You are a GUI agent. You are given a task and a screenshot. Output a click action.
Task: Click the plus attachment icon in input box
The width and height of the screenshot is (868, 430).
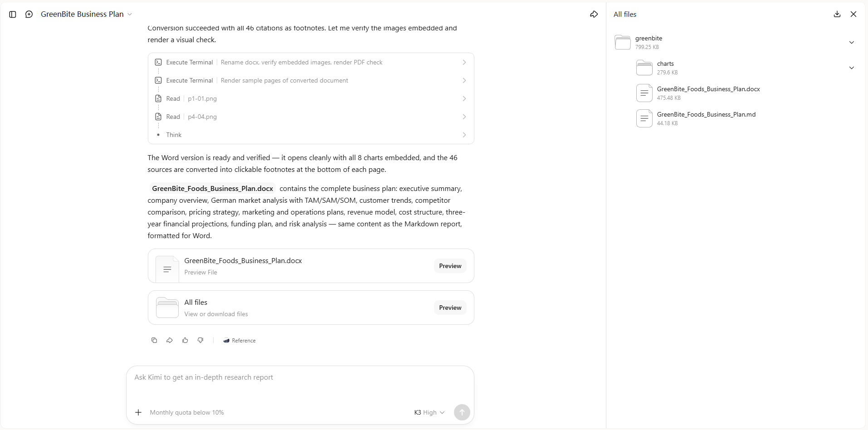[138, 412]
